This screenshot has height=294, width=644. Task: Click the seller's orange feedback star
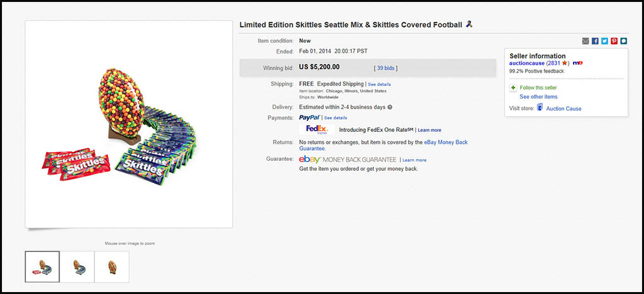coord(565,63)
